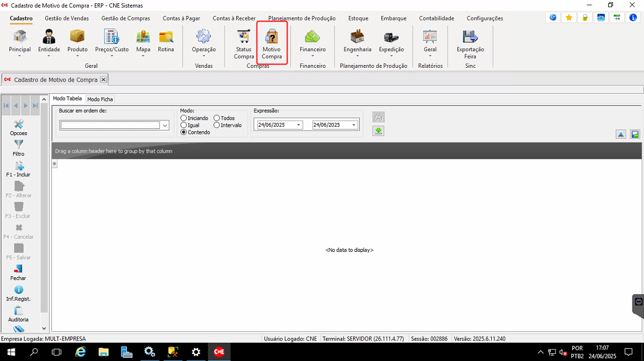This screenshot has height=361, width=644.
Task: Open the Gestão de Compras ribbon tab
Action: [x=125, y=18]
